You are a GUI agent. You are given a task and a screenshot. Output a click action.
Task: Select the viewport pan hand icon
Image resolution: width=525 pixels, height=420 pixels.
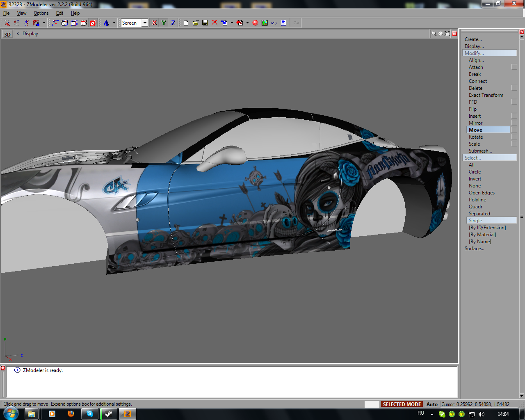(x=441, y=34)
